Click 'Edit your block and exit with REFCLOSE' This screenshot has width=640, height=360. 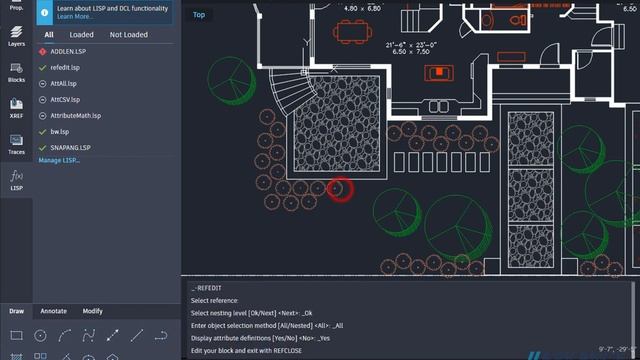[x=246, y=351]
